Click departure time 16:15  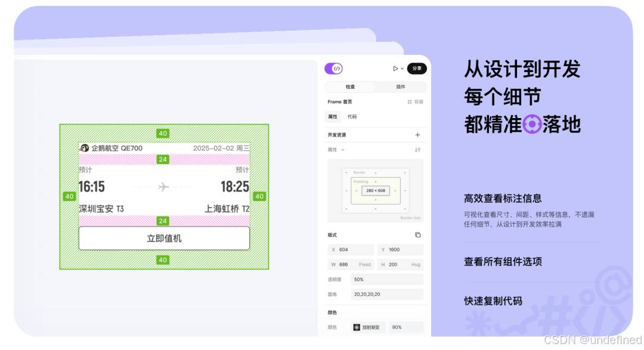92,187
